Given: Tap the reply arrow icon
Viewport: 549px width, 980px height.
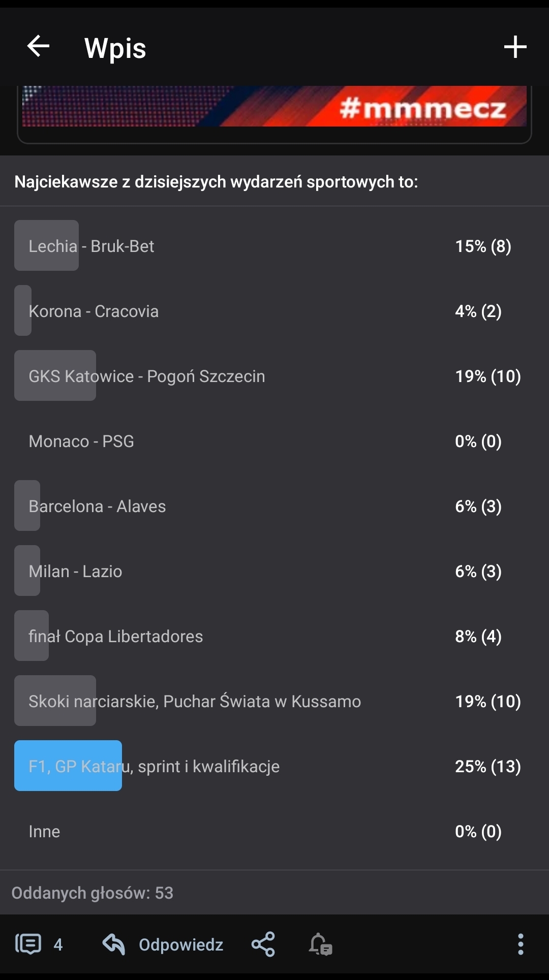Looking at the screenshot, I should pyautogui.click(x=113, y=944).
